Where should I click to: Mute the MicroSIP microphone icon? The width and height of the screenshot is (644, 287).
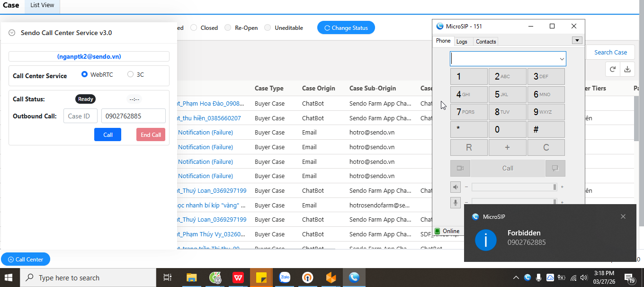[456, 202]
